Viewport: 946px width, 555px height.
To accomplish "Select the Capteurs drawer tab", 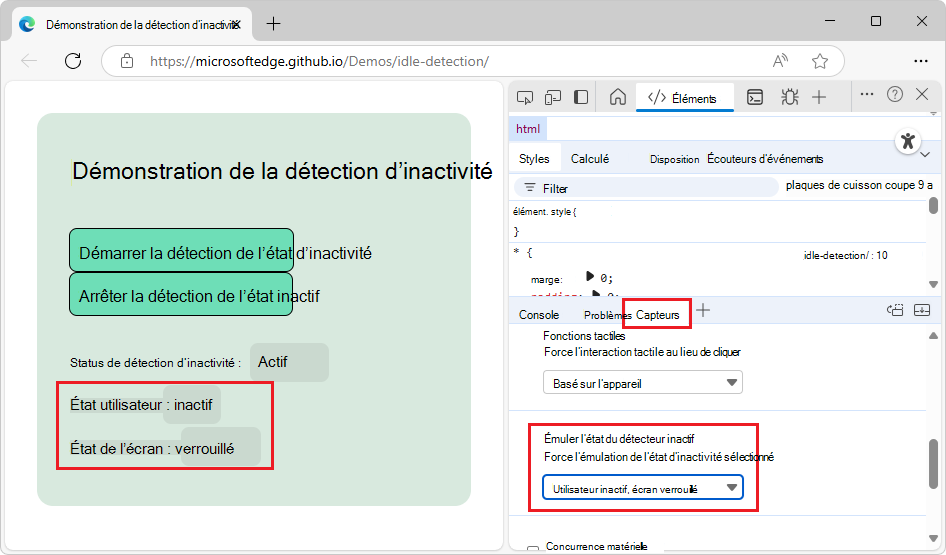I will pyautogui.click(x=657, y=314).
